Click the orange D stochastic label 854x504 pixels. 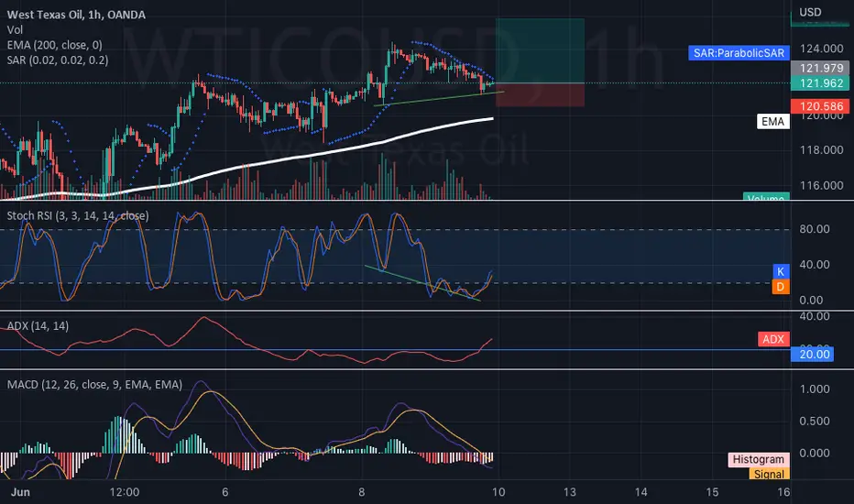point(781,287)
